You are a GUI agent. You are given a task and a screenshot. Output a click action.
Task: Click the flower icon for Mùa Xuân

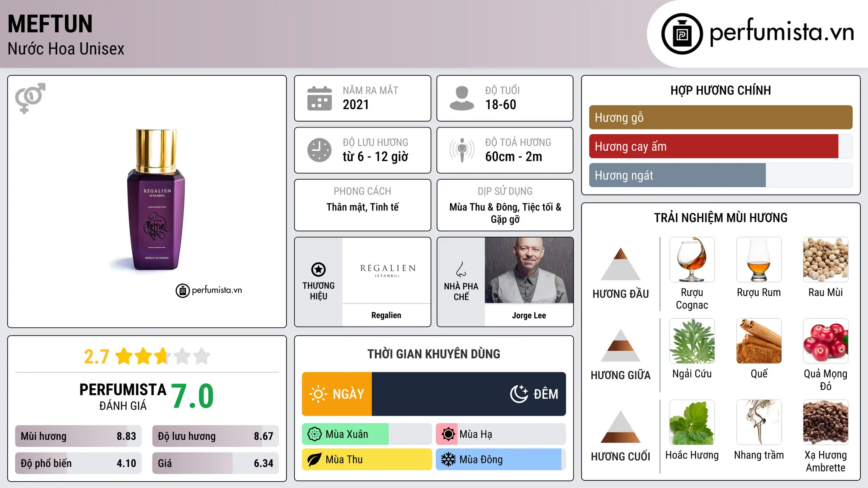[x=314, y=434]
